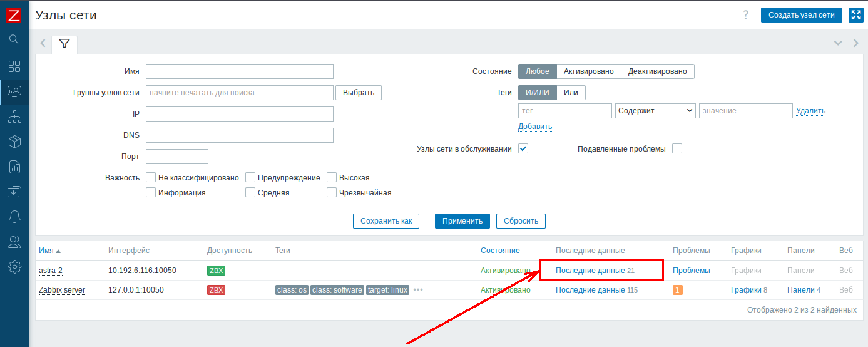Open the Services sidebar icon
Screen dimensions: 868x347
tap(14, 117)
